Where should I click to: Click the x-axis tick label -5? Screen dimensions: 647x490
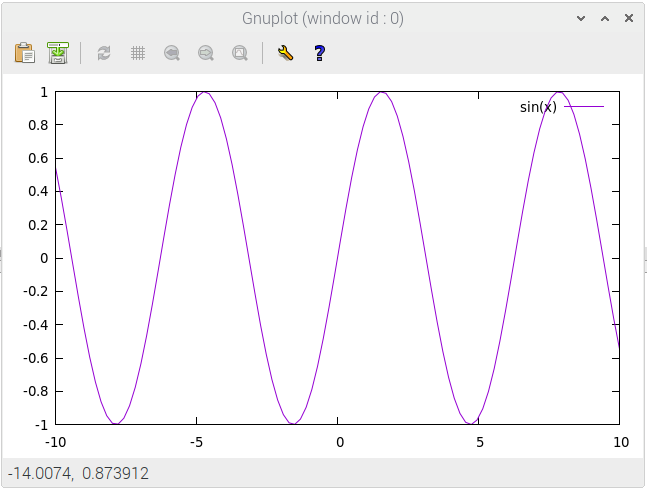point(198,443)
